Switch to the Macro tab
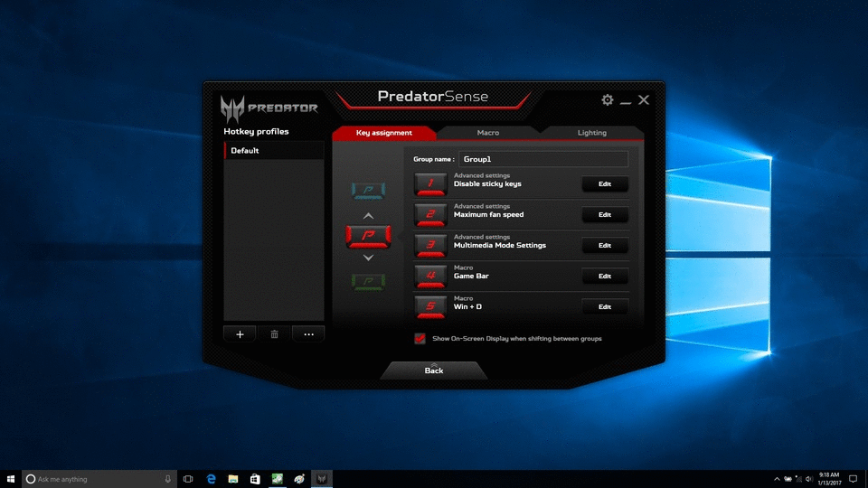Image resolution: width=868 pixels, height=488 pixels. coord(487,133)
